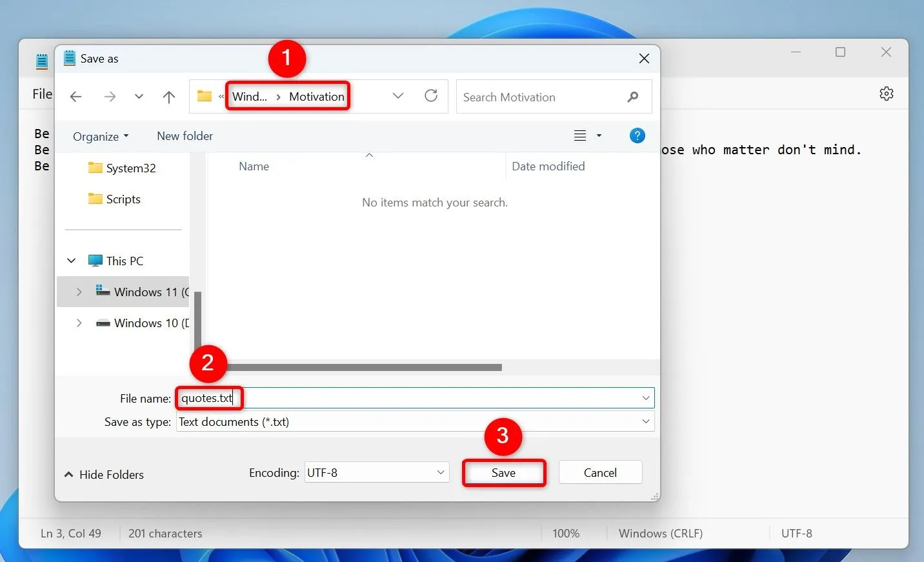Viewport: 924px width, 562px height.
Task: Expand the address bar history dropdown
Action: coord(398,96)
